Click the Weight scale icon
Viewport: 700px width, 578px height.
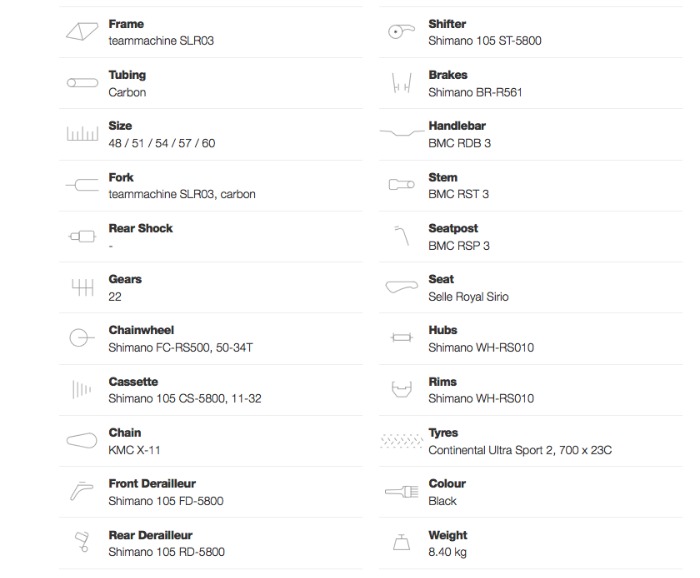(x=401, y=542)
